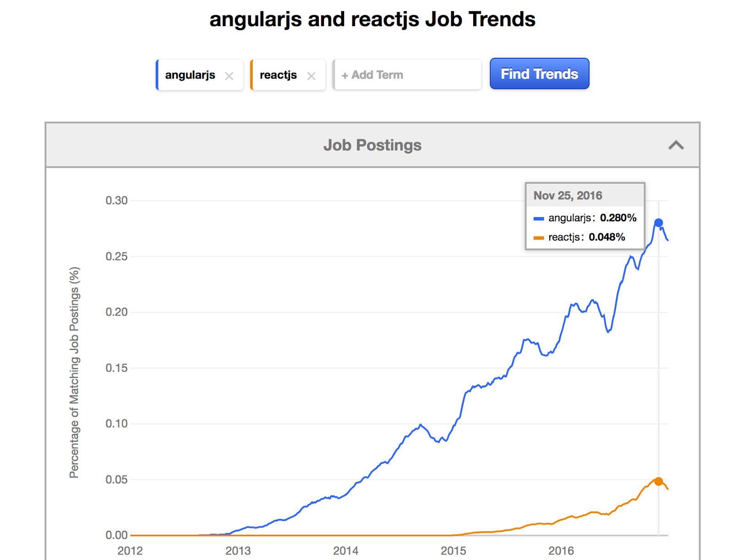733x560 pixels.
Task: Click the Nov 25, 2016 tooltip header
Action: [x=585, y=196]
